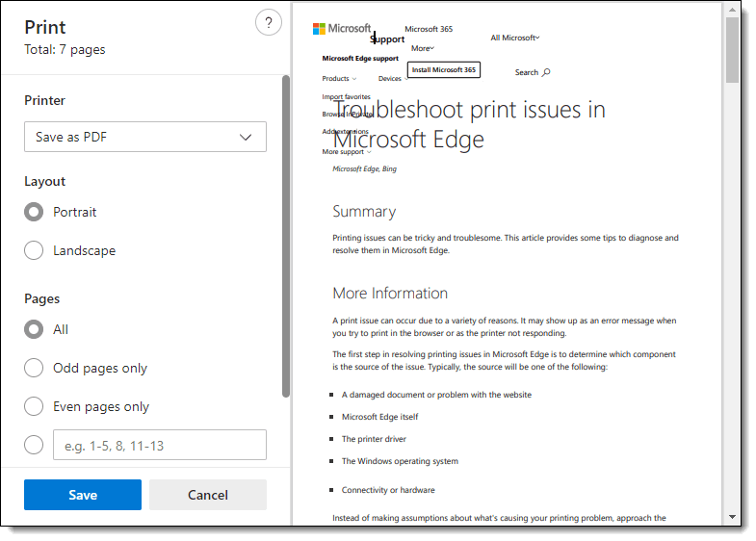The width and height of the screenshot is (756, 541).
Task: Expand the Products menu in preview
Action: coord(339,79)
